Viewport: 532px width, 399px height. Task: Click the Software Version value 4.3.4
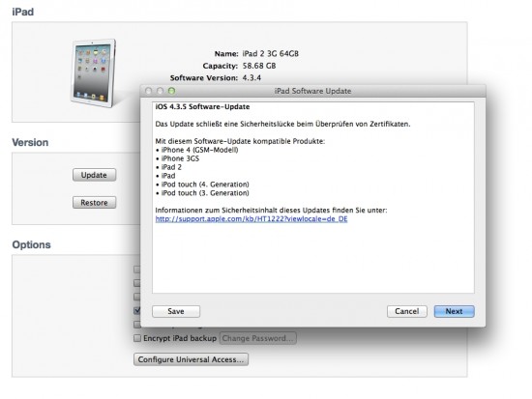251,78
